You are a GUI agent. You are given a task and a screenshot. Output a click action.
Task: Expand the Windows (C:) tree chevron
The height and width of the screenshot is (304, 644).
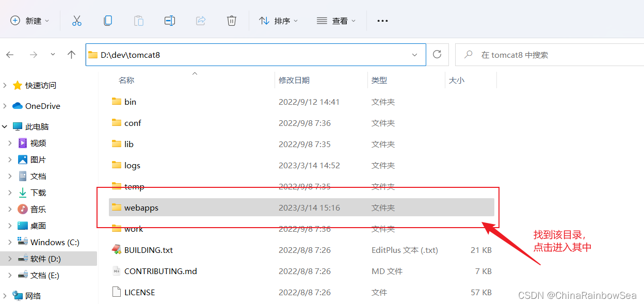[10, 242]
